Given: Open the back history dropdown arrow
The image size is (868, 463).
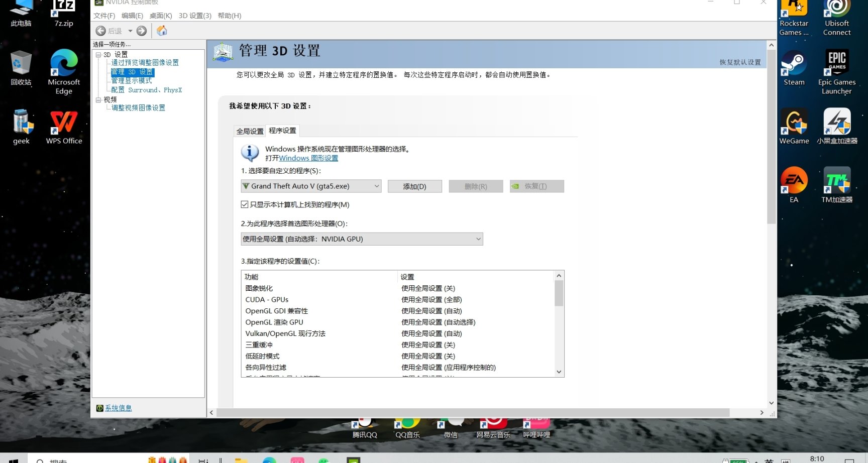Looking at the screenshot, I should tap(130, 31).
